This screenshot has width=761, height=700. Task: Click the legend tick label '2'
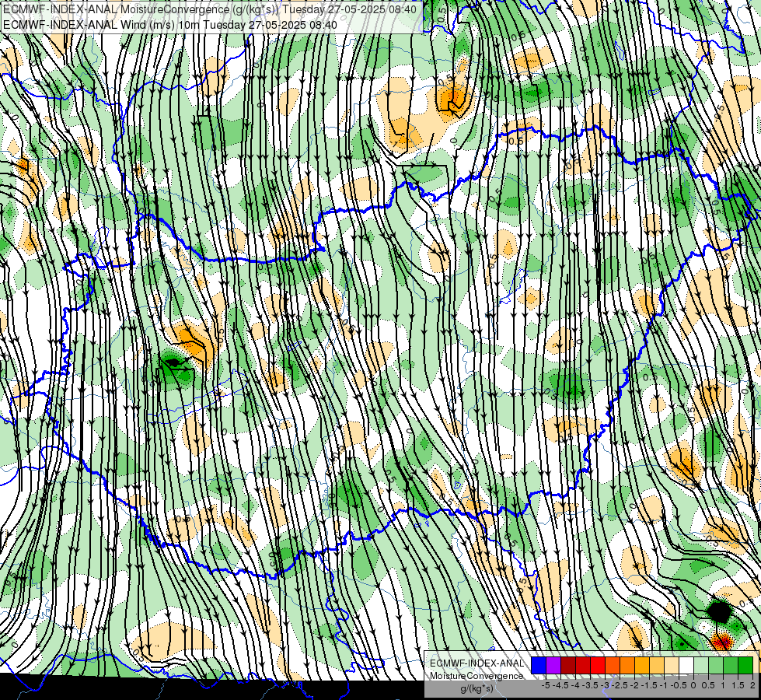pos(752,685)
